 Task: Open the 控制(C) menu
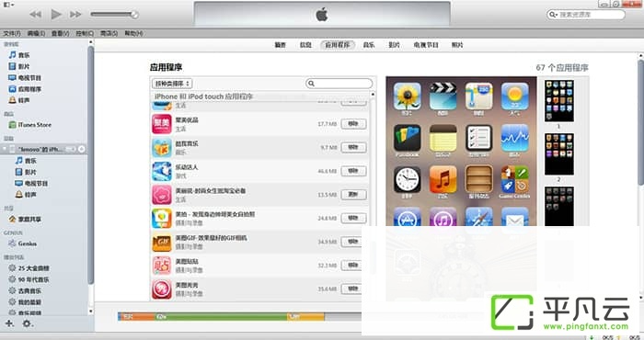pyautogui.click(x=85, y=33)
